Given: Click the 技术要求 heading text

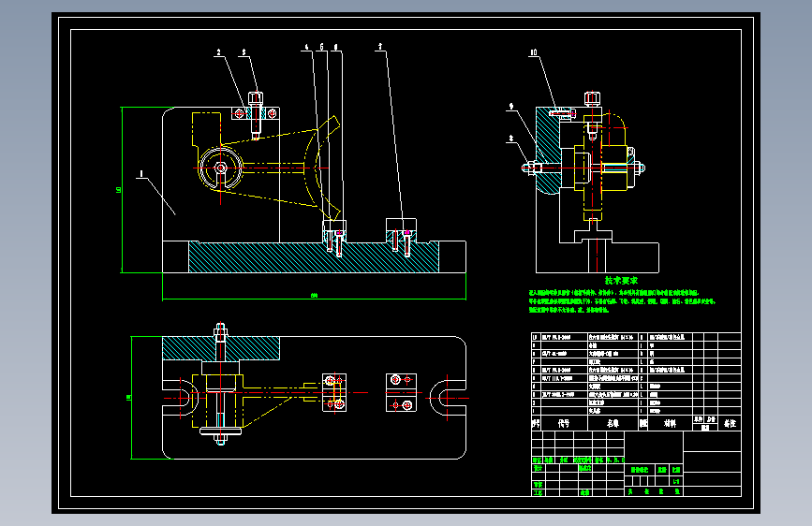Looking at the screenshot, I should [x=620, y=280].
